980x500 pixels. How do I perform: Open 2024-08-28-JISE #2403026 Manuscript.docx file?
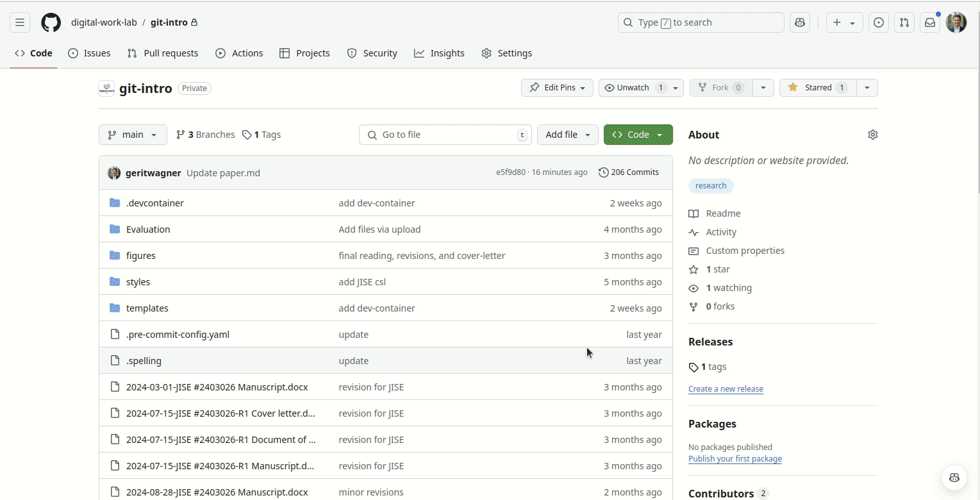pos(217,492)
